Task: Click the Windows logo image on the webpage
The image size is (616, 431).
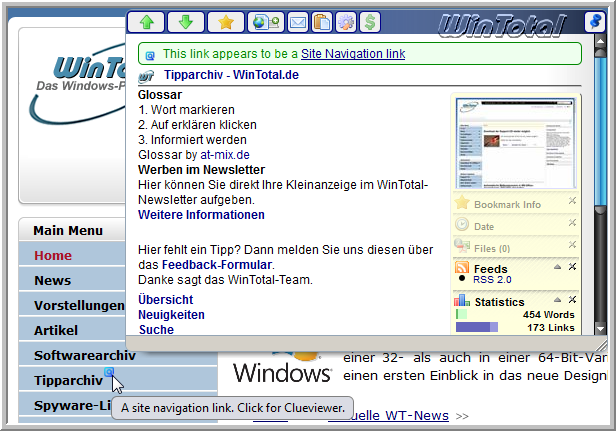Action: 282,367
